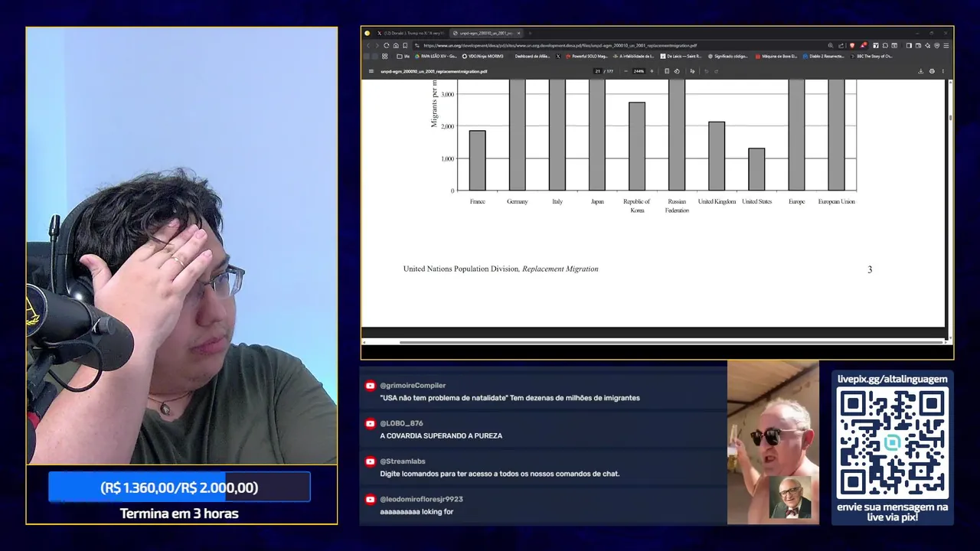The height and width of the screenshot is (551, 980).
Task: Open Leo AI assistant icon
Action: coord(927,45)
